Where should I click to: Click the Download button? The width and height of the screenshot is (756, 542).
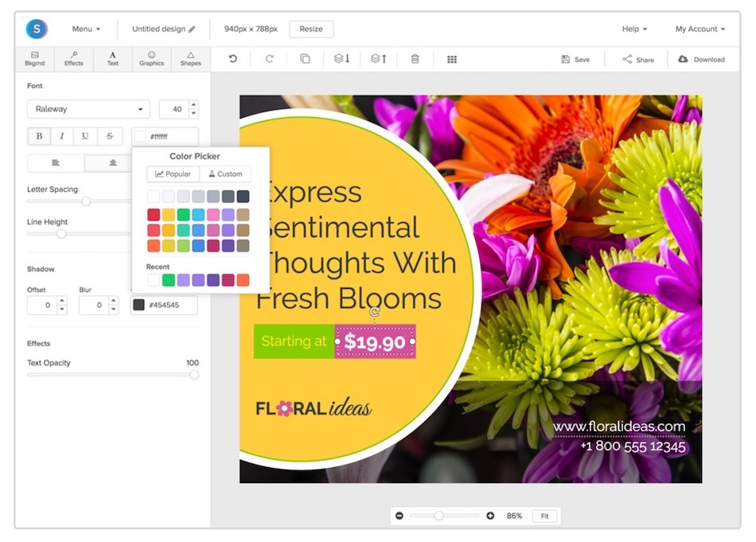701,59
